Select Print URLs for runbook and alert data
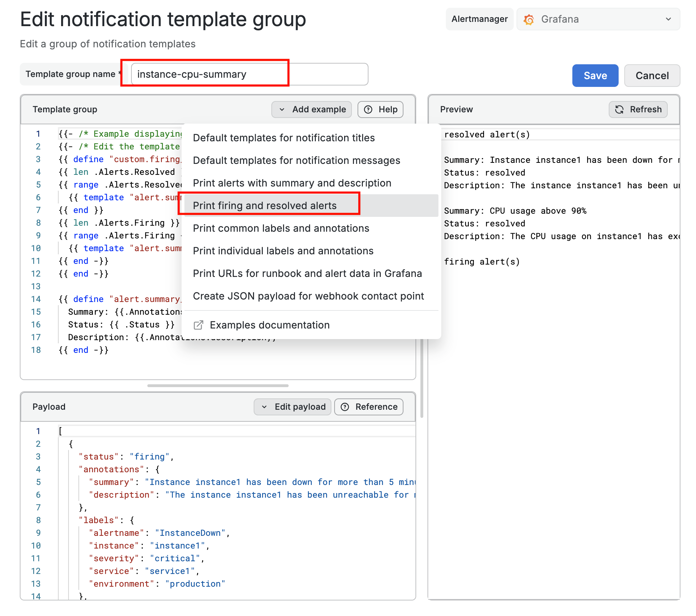 [307, 273]
